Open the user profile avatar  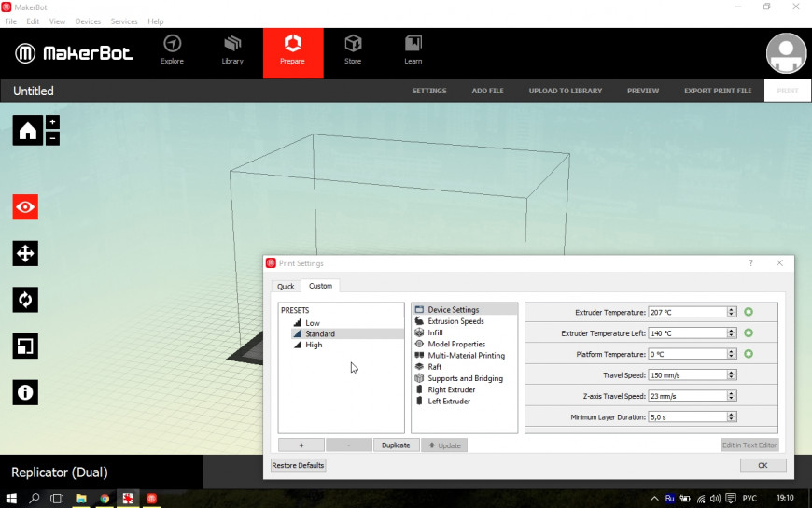786,53
